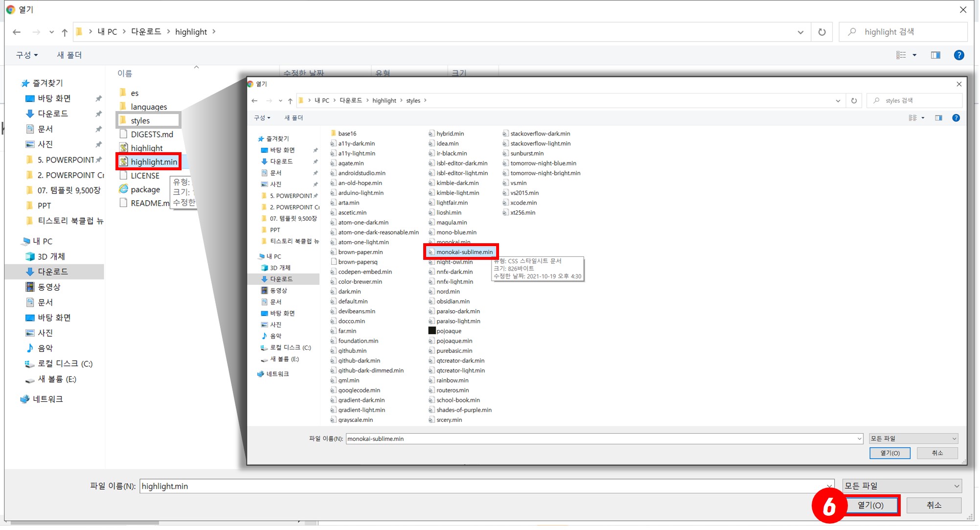This screenshot has width=980, height=530.
Task: Click file name field with monokai-sublime.min
Action: coord(604,439)
